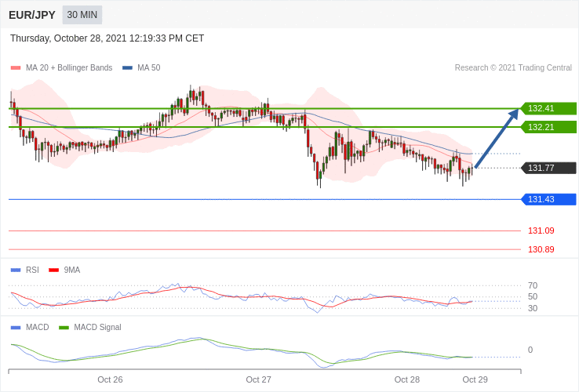The width and height of the screenshot is (579, 392).
Task: Click the MA 20 + Bollinger Bands legend swatch
Action: tap(16, 68)
